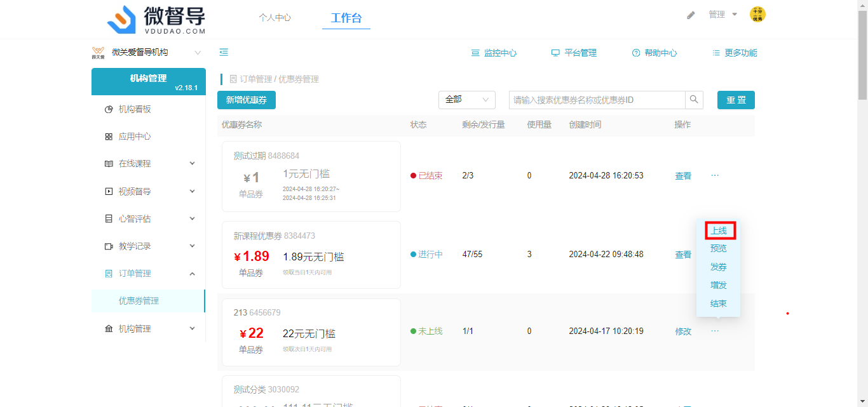Select 增发 in the popup menu

point(719,286)
